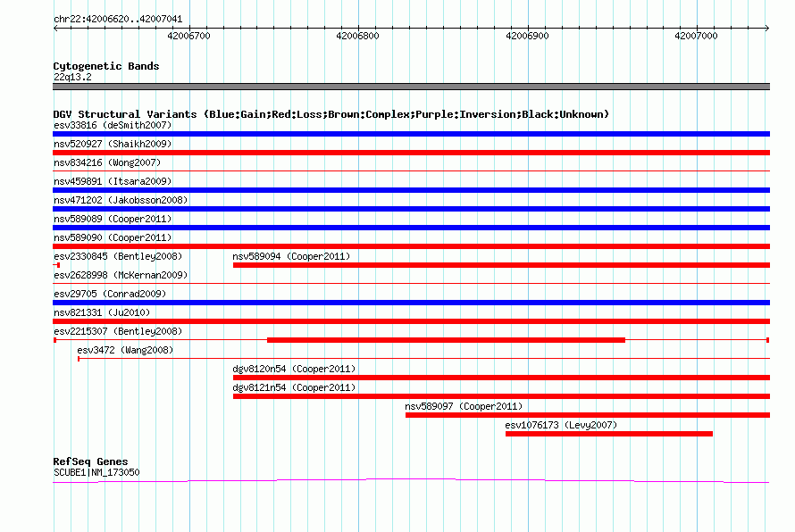Click the DGV Structural Variants track title
Screen dimensions: 795x532
coord(331,114)
